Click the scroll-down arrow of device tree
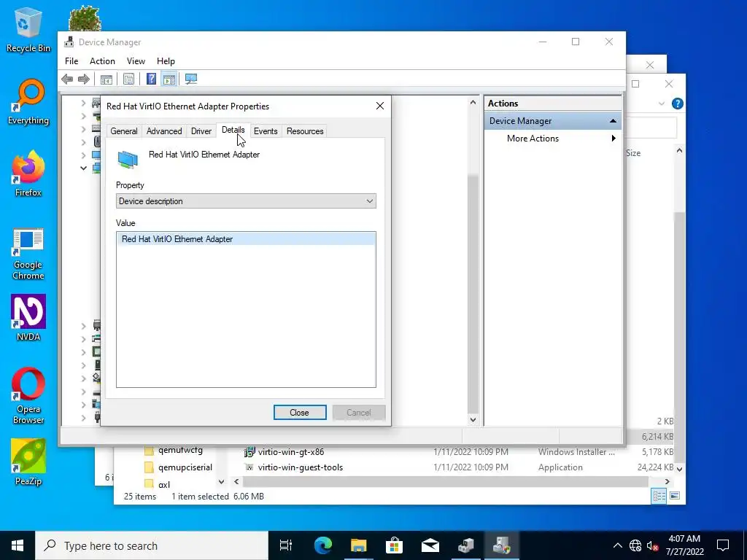The height and width of the screenshot is (560, 747). 473,419
